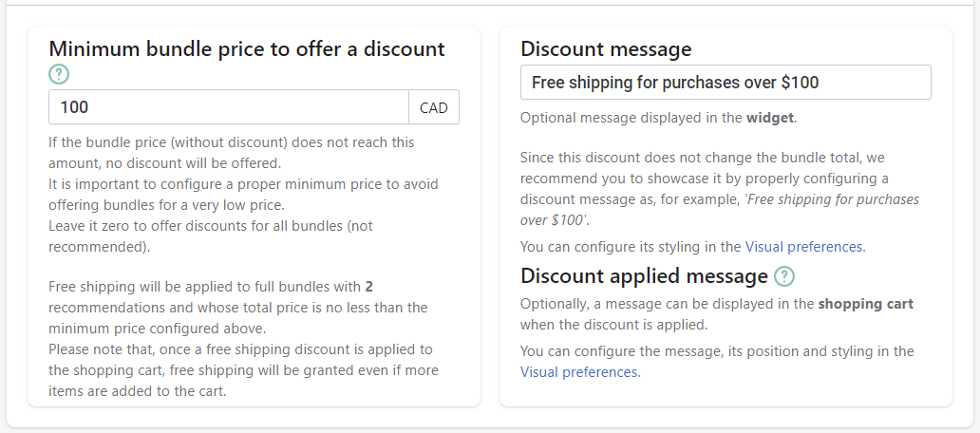Click bold number 2 in recommendations text
The image size is (980, 433).
pos(368,287)
